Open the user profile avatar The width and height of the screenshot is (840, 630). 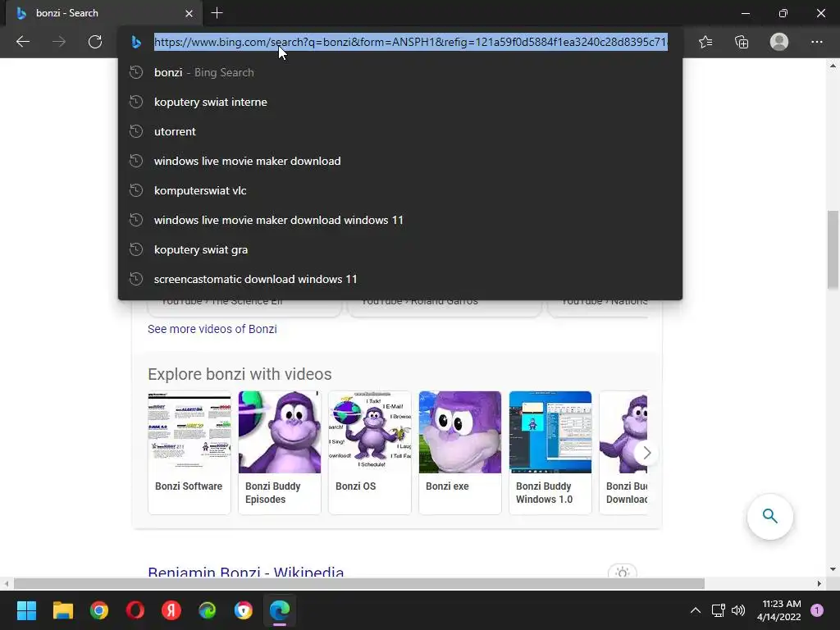pyautogui.click(x=779, y=42)
